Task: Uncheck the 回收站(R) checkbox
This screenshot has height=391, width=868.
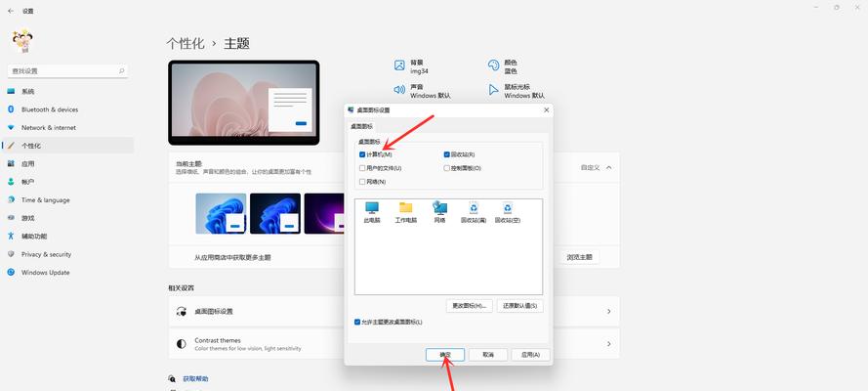Action: tap(447, 154)
